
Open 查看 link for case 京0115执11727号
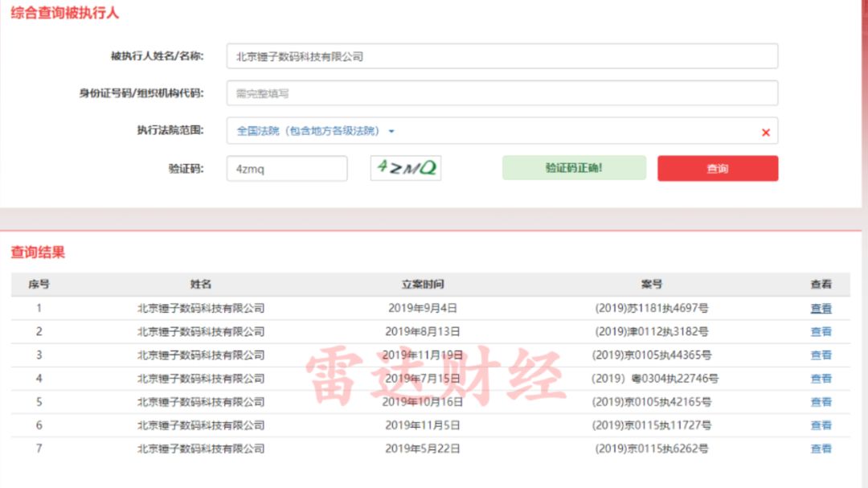pos(821,425)
